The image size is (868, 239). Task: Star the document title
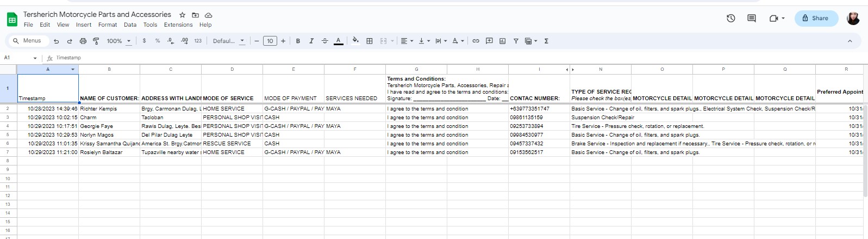pos(182,15)
